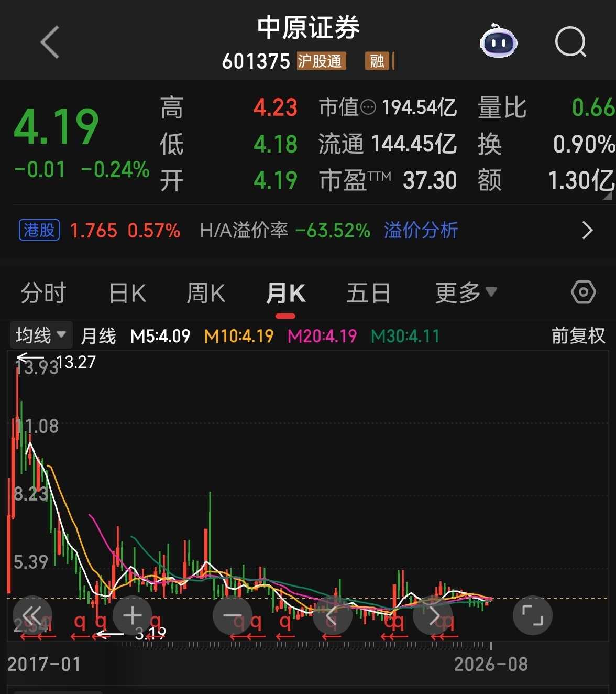Open 溢价分析 link

pyautogui.click(x=421, y=230)
